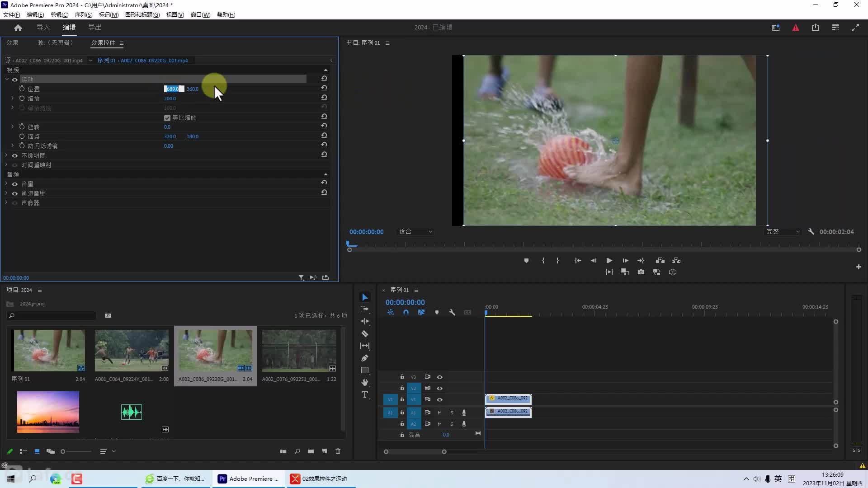
Task: Switch to the 导出 tab
Action: 95,28
